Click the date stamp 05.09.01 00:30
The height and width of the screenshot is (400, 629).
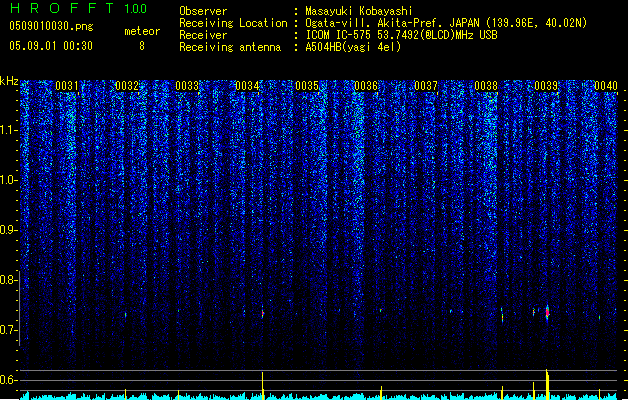(51, 46)
